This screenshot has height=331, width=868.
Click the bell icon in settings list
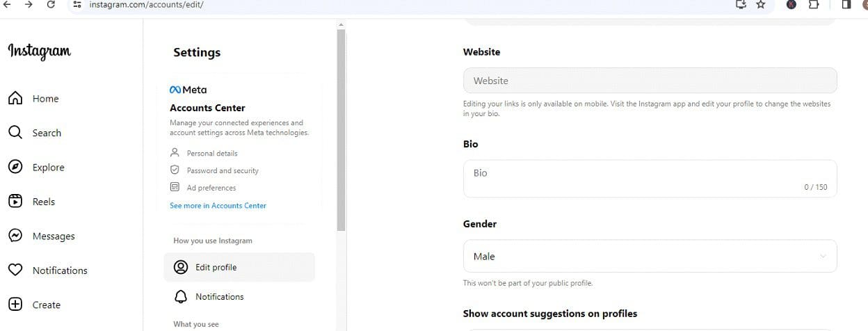click(x=181, y=297)
